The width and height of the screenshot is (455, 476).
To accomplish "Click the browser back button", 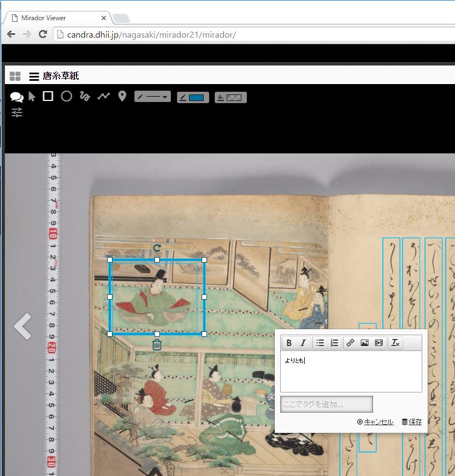I will [x=11, y=34].
